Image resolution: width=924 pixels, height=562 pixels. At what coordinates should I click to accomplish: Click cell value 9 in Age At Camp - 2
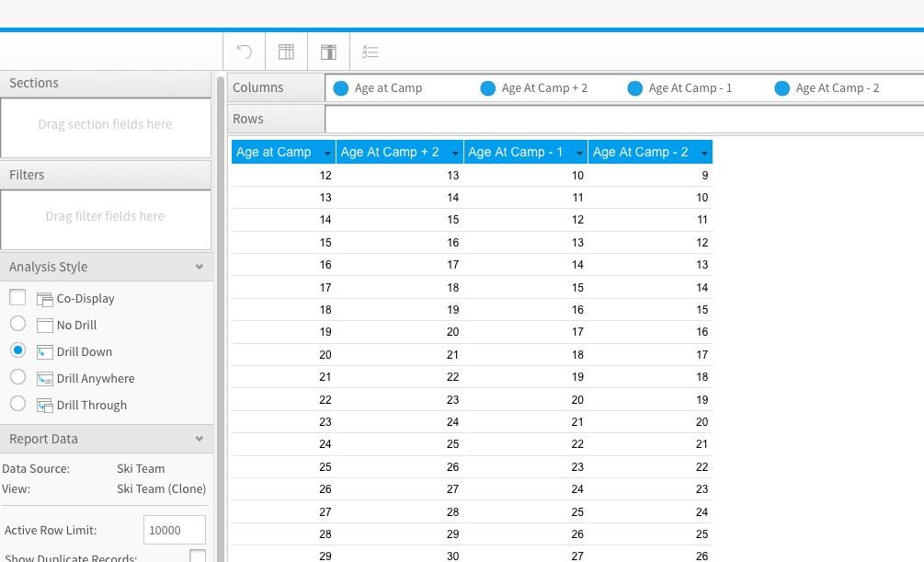point(705,176)
